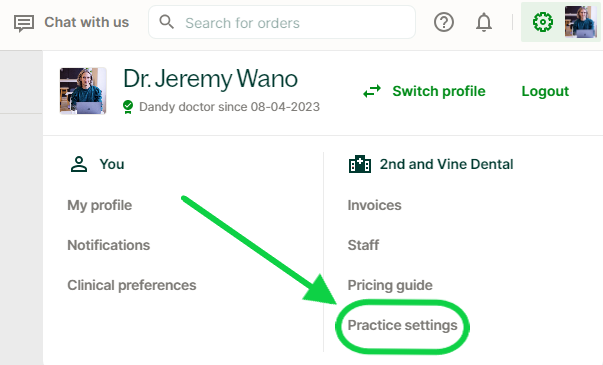Click the person icon beside You

point(79,164)
